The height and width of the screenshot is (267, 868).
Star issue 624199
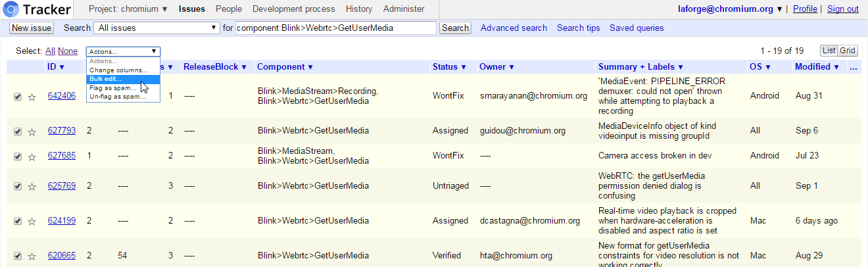coord(32,222)
